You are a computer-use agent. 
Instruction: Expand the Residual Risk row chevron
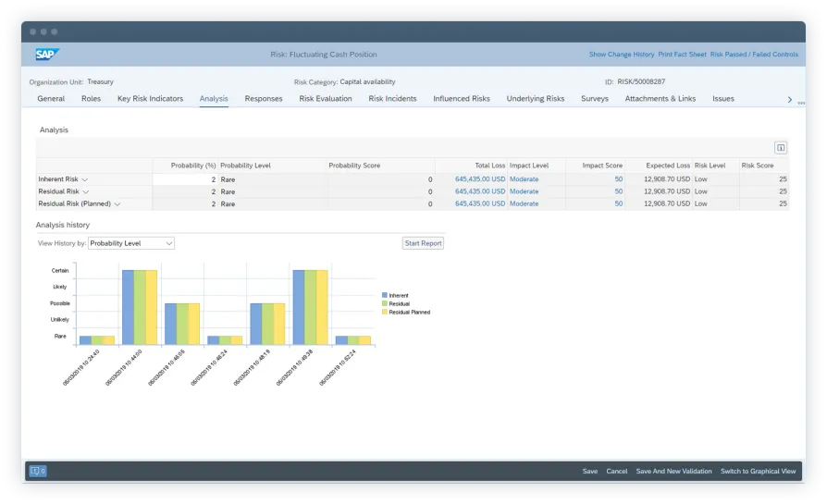pos(86,191)
